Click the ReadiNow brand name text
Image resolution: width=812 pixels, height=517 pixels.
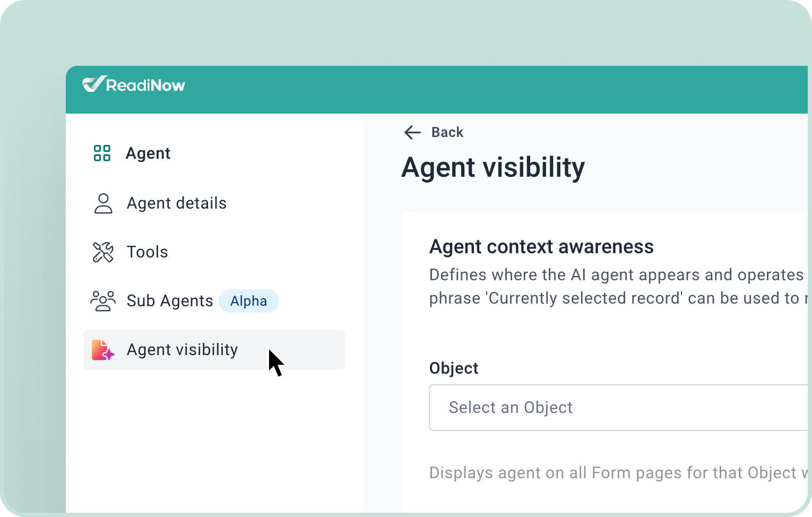point(145,85)
